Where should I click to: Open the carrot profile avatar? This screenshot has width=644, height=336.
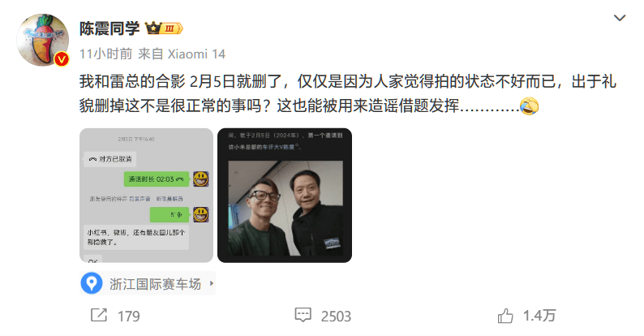43,40
